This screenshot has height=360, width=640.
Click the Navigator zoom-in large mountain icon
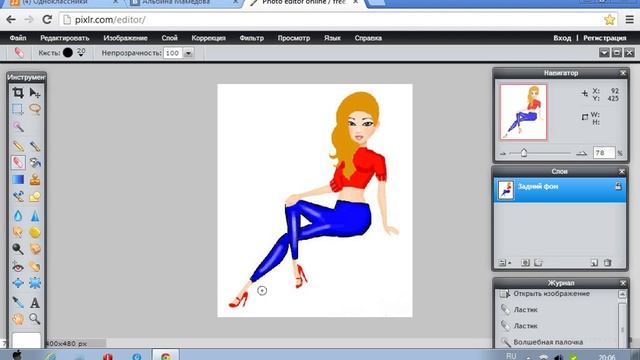tap(581, 153)
